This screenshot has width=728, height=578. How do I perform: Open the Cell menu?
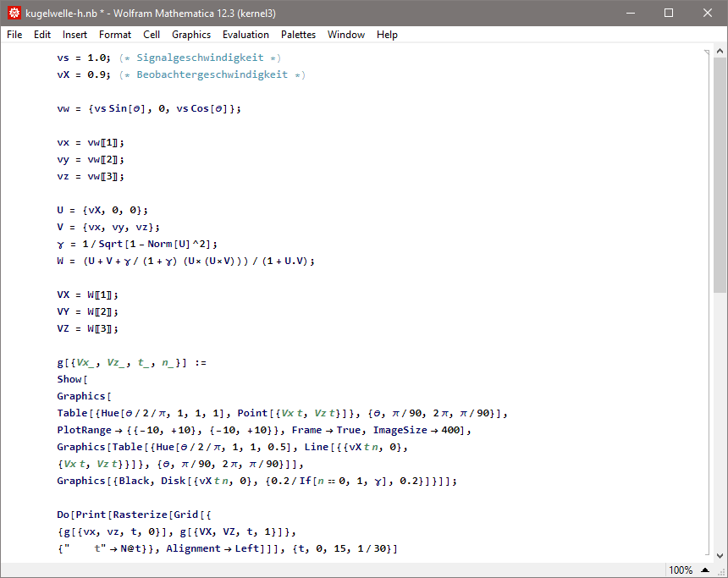click(152, 35)
